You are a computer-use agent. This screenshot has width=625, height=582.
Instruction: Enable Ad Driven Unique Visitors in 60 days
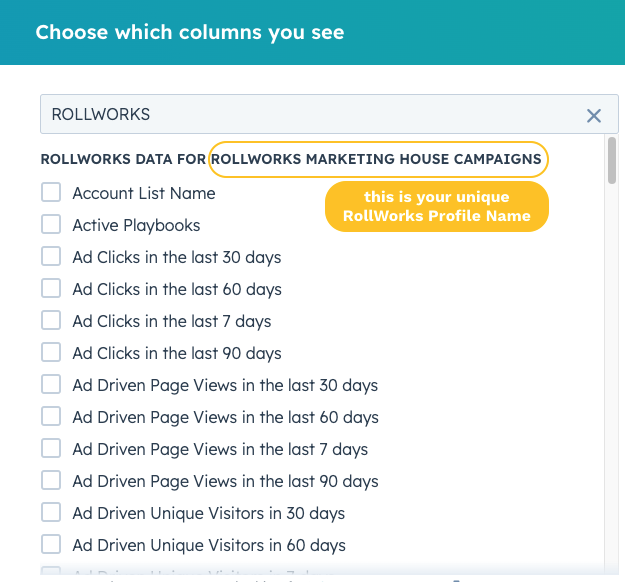coord(51,545)
